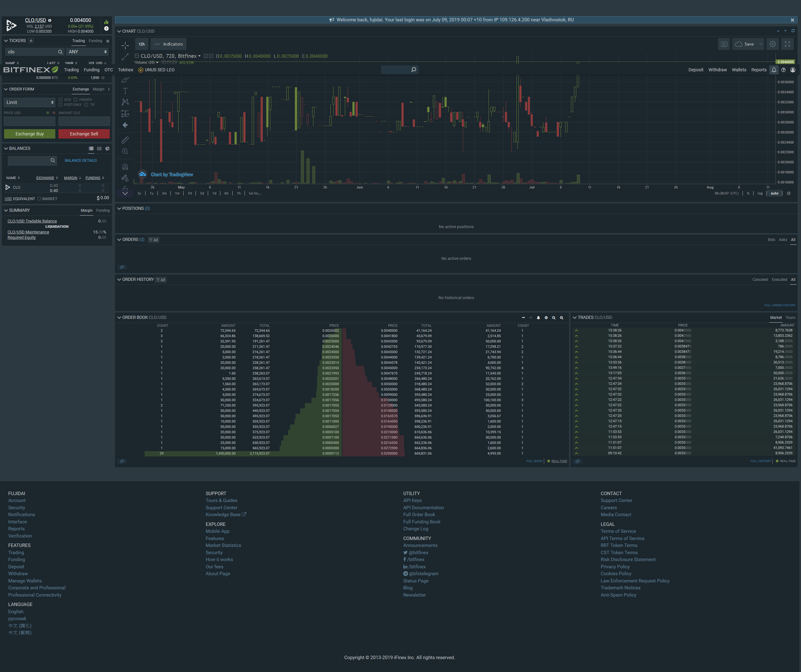
Task: Click the Deposit link in header
Action: [x=696, y=70]
